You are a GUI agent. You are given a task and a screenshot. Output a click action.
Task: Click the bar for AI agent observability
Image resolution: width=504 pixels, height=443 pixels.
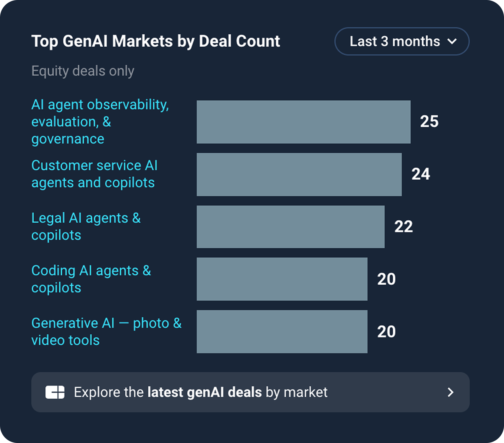(x=303, y=122)
